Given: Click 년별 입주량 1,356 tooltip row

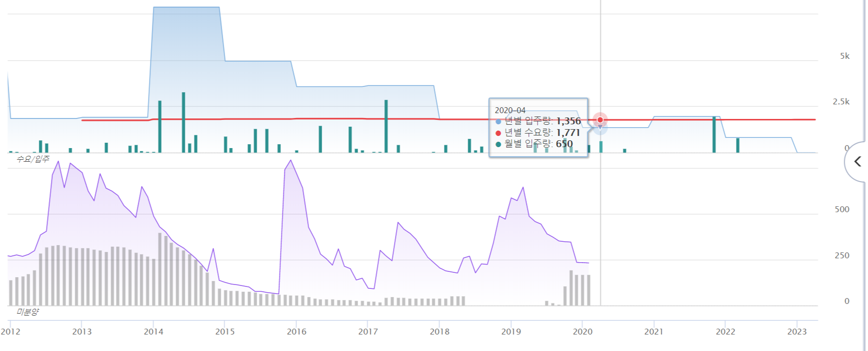Looking at the screenshot, I should tap(538, 121).
